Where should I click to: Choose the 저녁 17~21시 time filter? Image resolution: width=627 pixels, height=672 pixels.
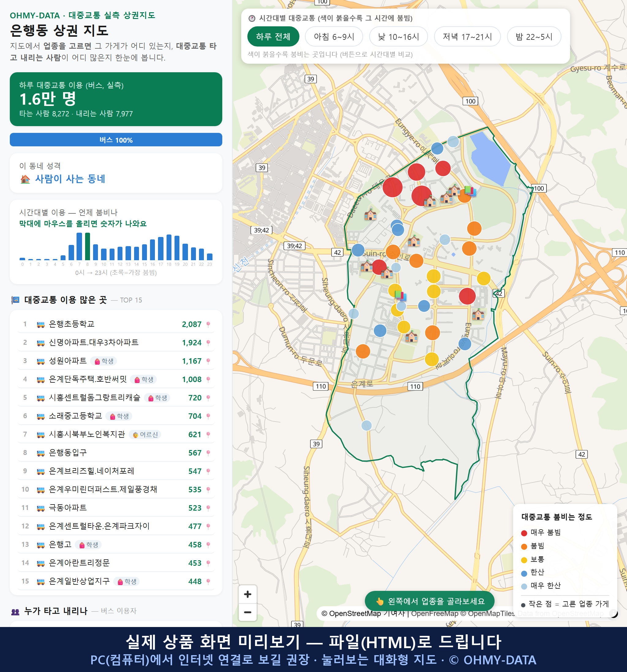(x=467, y=36)
